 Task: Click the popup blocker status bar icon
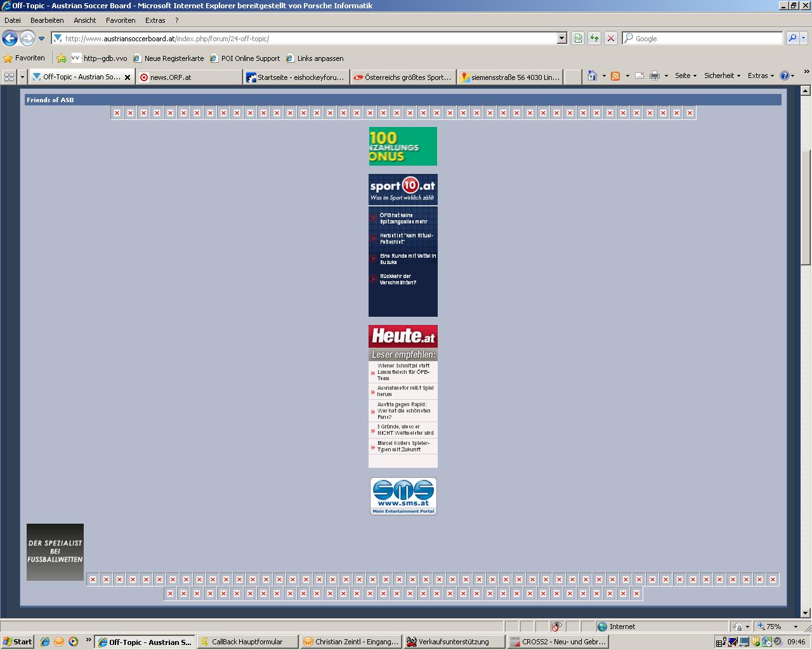pyautogui.click(x=556, y=627)
